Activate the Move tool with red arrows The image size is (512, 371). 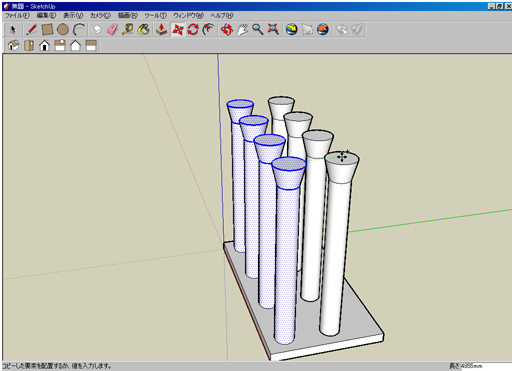coord(178,30)
